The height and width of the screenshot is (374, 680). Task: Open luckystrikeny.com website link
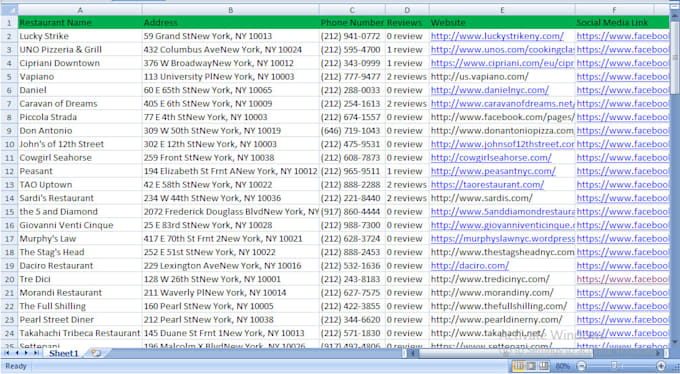pos(497,36)
